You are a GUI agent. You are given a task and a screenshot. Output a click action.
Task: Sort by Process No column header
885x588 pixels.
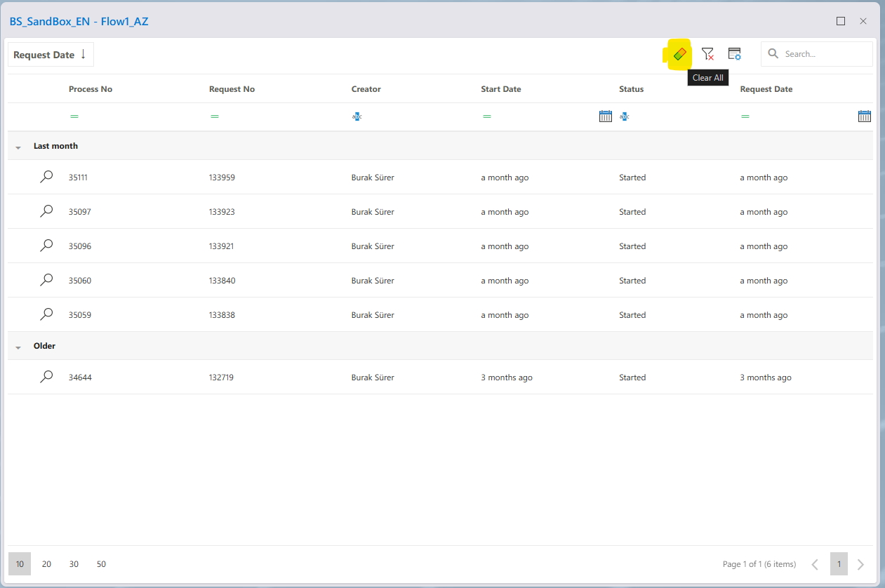[x=91, y=89]
